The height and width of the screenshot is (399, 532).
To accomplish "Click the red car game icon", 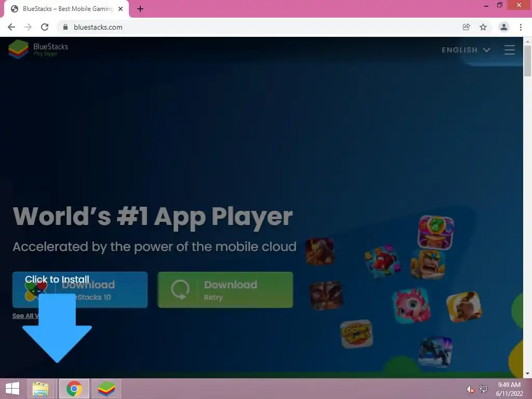I will tap(382, 261).
